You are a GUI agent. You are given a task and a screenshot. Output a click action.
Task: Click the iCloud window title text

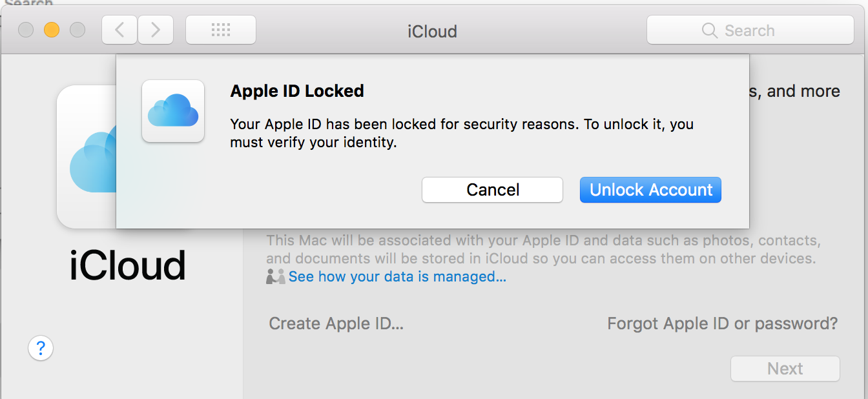pos(432,31)
